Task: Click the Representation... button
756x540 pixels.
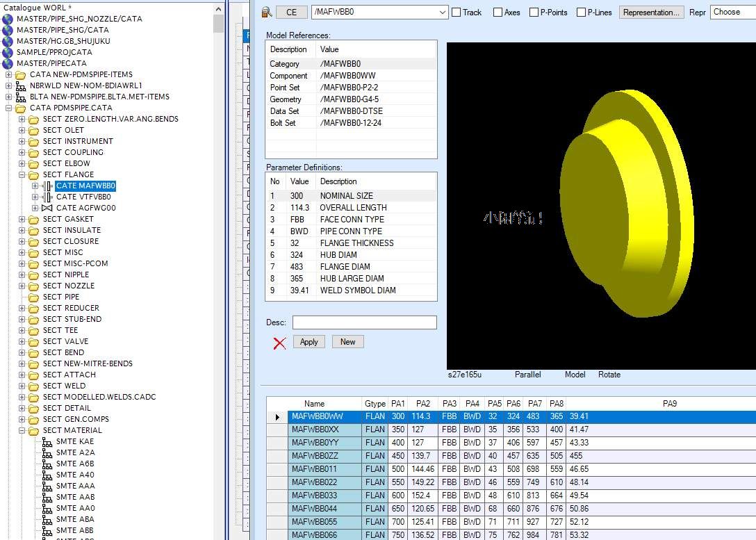Action: pyautogui.click(x=650, y=12)
